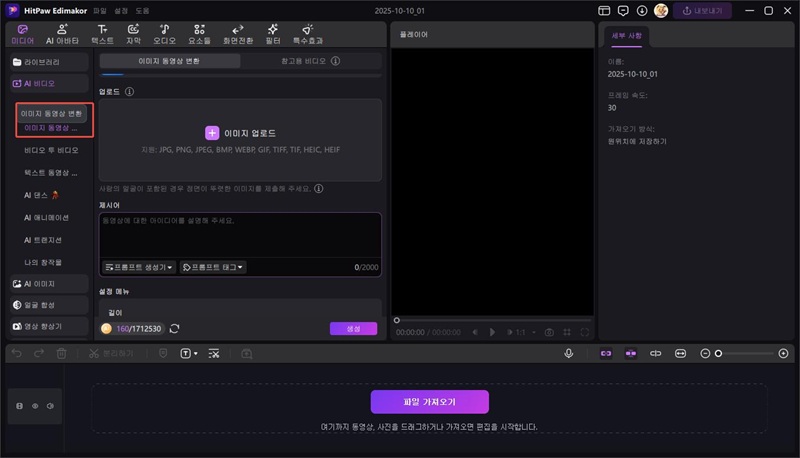Open the 화면전환 transitions icon
The image size is (800, 458).
coord(237,34)
